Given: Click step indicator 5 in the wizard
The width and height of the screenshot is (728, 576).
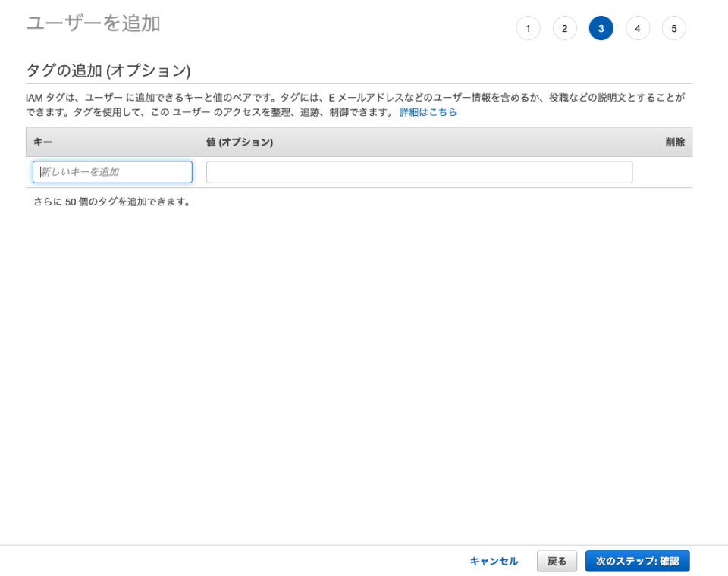Looking at the screenshot, I should [x=674, y=28].
